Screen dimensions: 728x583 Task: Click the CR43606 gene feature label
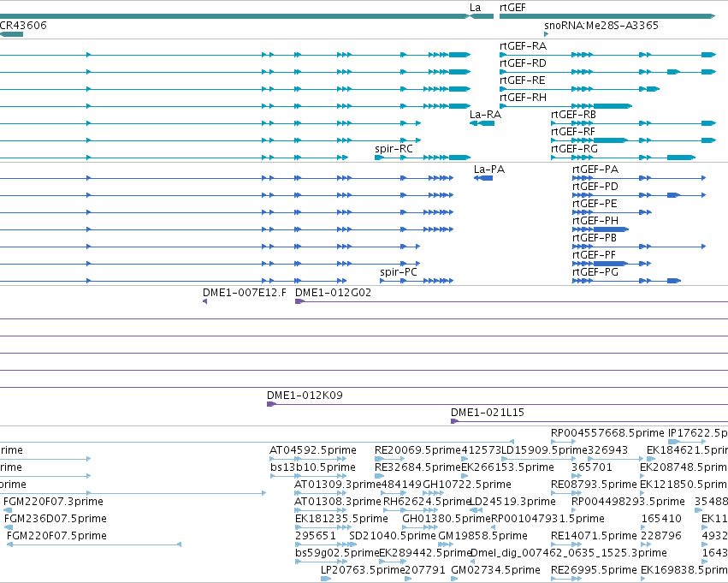click(23, 25)
